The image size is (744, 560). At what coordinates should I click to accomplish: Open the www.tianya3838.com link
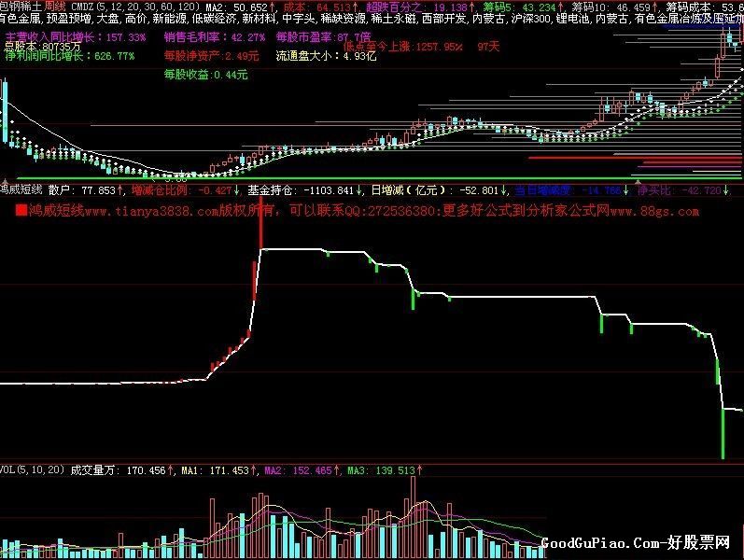151,211
